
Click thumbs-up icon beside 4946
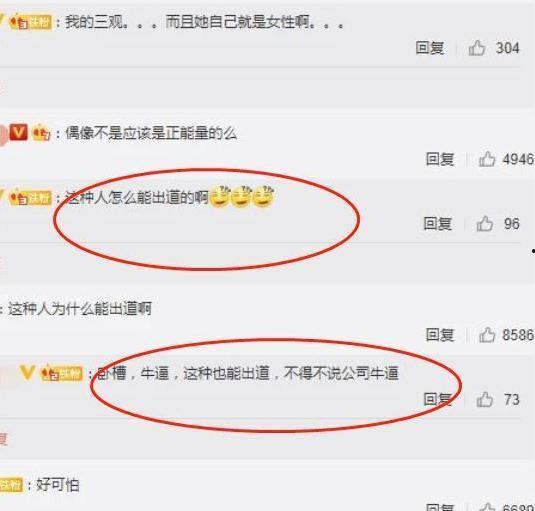coord(487,159)
